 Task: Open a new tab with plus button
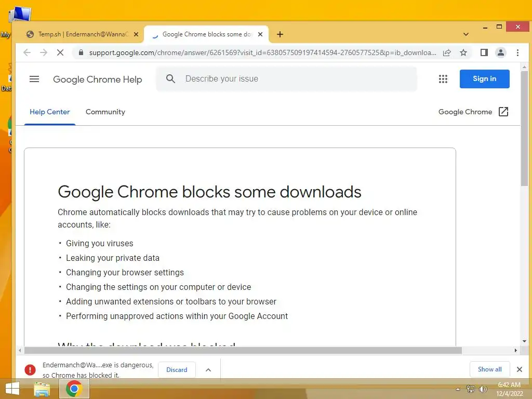(280, 34)
